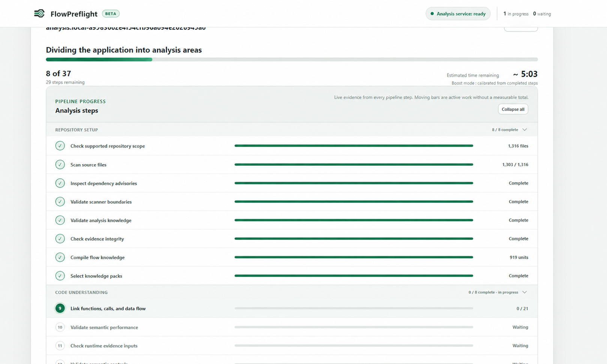Click the 'Validate scanner boundaries' row label

click(101, 202)
